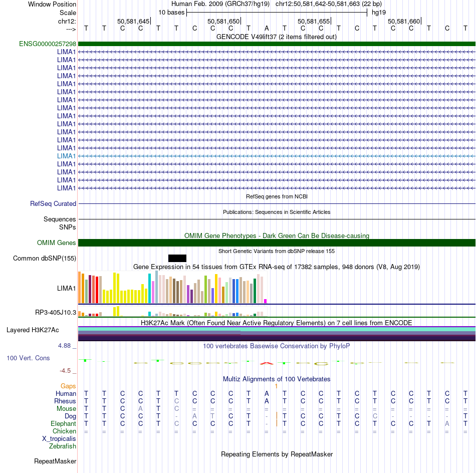Screen dimensions: 476x473
Task: Open the GENCODE V49lift37 track title
Action: 276,37
